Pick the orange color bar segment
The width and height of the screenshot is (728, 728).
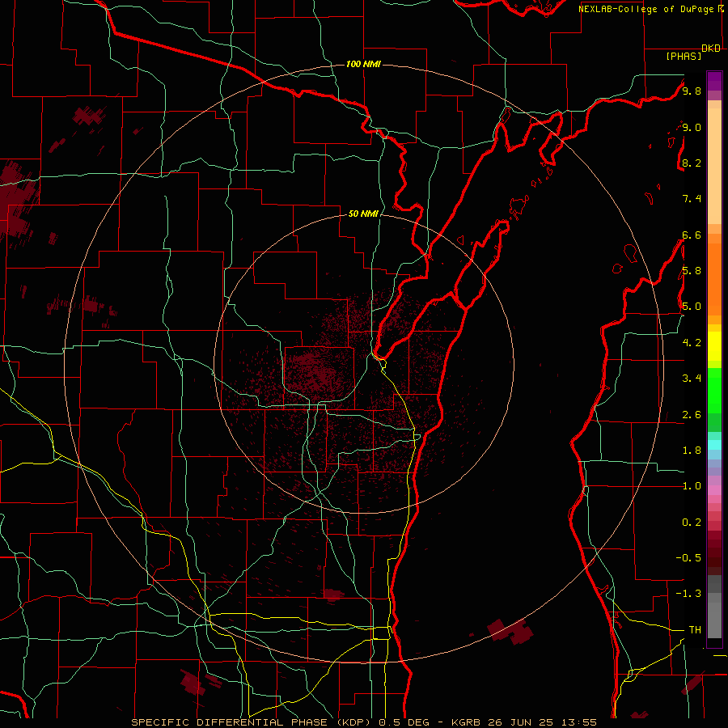(714, 280)
